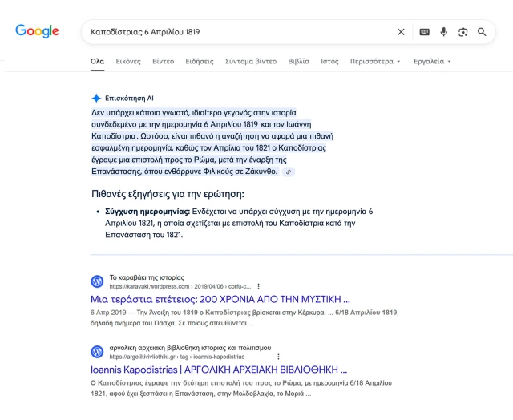The image size is (513, 420).
Task: Start voice search with microphone icon
Action: 443,32
